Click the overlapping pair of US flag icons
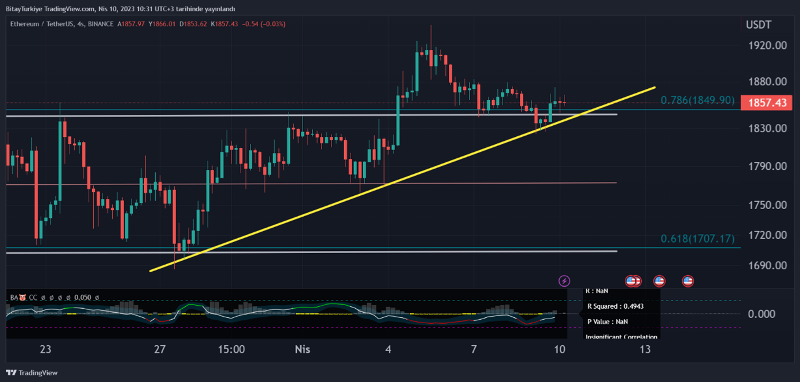800x382 pixels. [633, 281]
